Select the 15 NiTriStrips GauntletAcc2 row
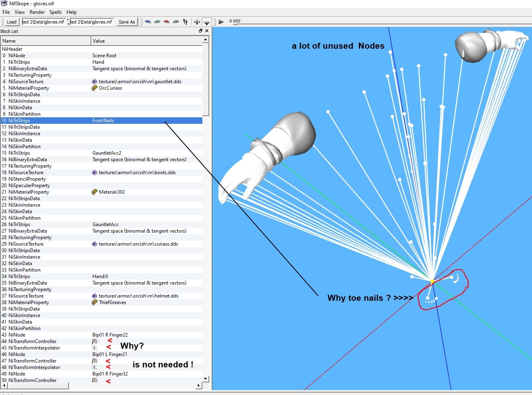This screenshot has width=532, height=395. click(101, 153)
